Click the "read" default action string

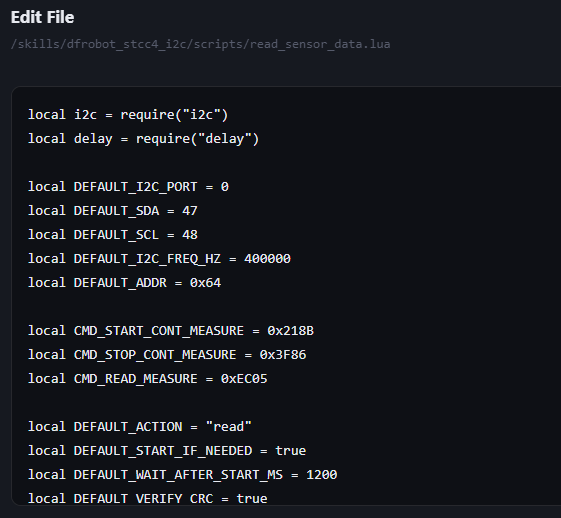coord(228,426)
